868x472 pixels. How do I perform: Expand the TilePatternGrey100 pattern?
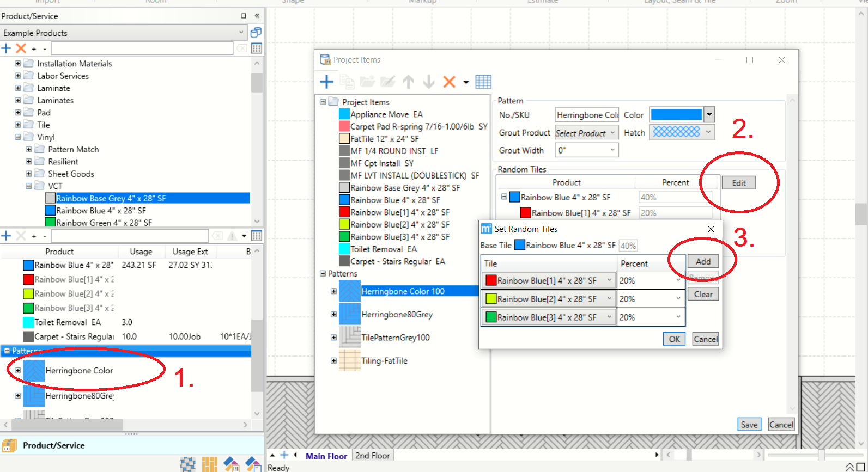coord(333,338)
